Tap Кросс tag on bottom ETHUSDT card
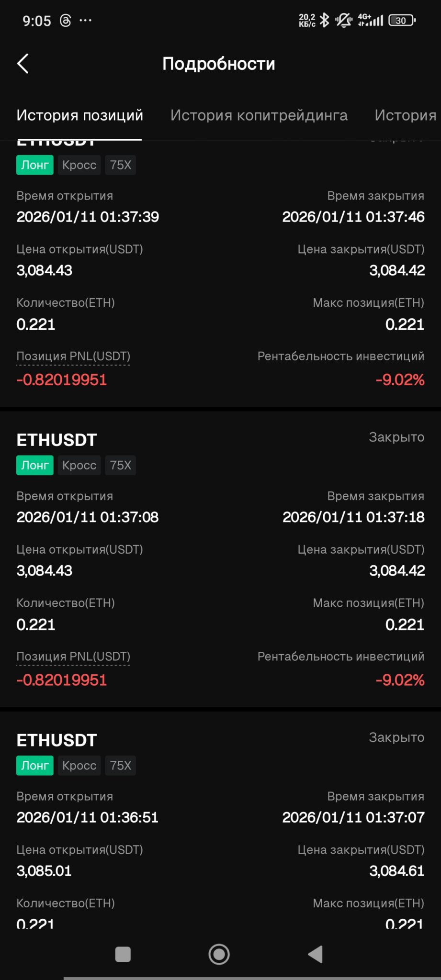Viewport: 441px width, 980px height. click(79, 766)
